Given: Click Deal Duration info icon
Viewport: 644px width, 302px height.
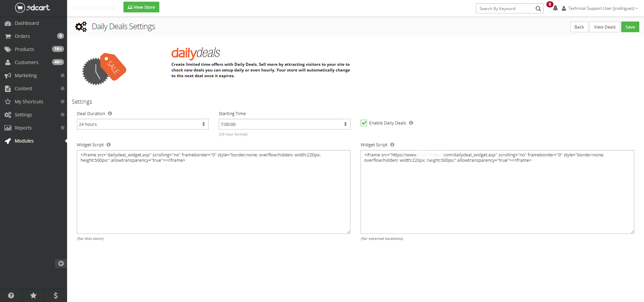Looking at the screenshot, I should click(x=110, y=113).
